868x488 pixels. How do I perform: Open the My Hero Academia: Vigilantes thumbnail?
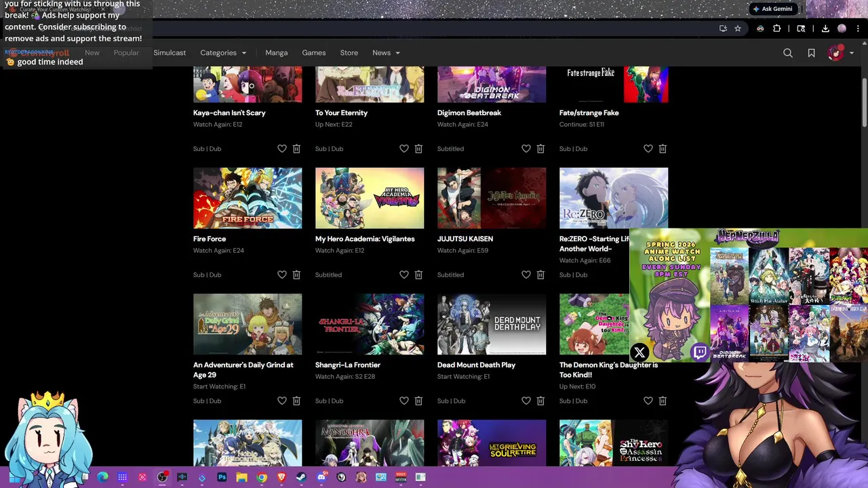pos(370,198)
